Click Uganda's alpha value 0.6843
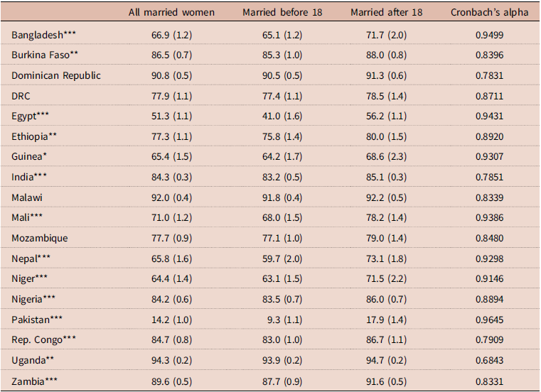Image resolution: width=541 pixels, height=392 pixels. 489,360
